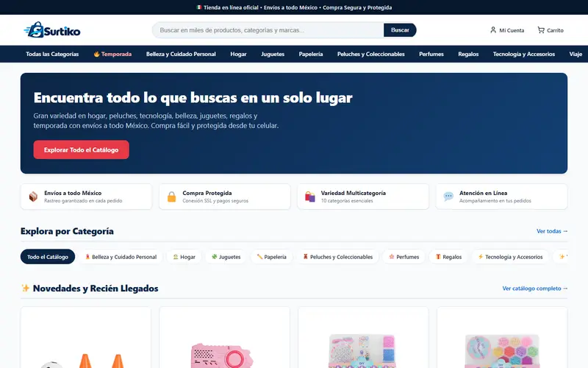Open Papelería in the navigation bar
Image resolution: width=588 pixels, height=368 pixels.
click(311, 54)
